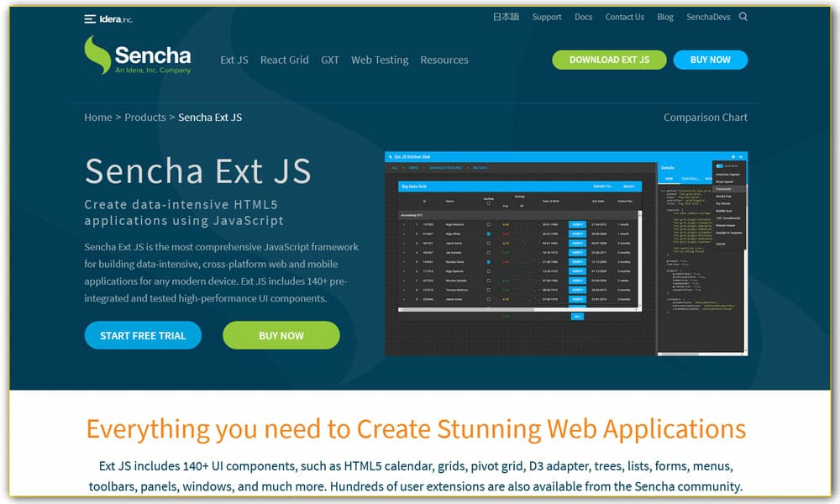This screenshot has height=504, width=840.
Task: Select the Bubble Gum theme from the list
Action: [724, 211]
